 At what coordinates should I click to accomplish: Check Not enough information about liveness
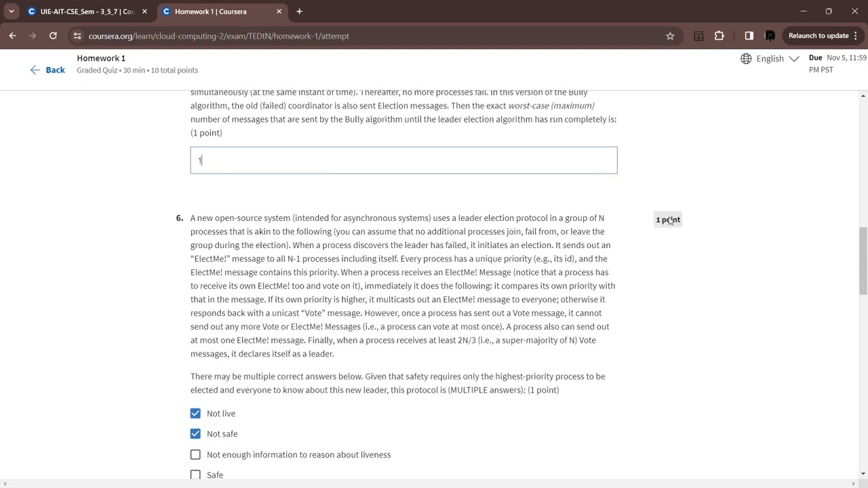[195, 455]
